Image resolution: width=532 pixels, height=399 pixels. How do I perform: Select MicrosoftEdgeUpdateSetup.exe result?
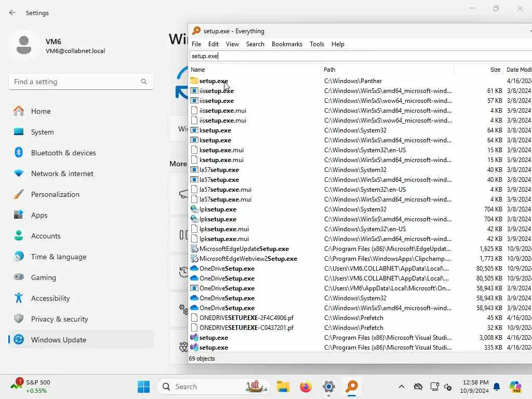[361, 249]
